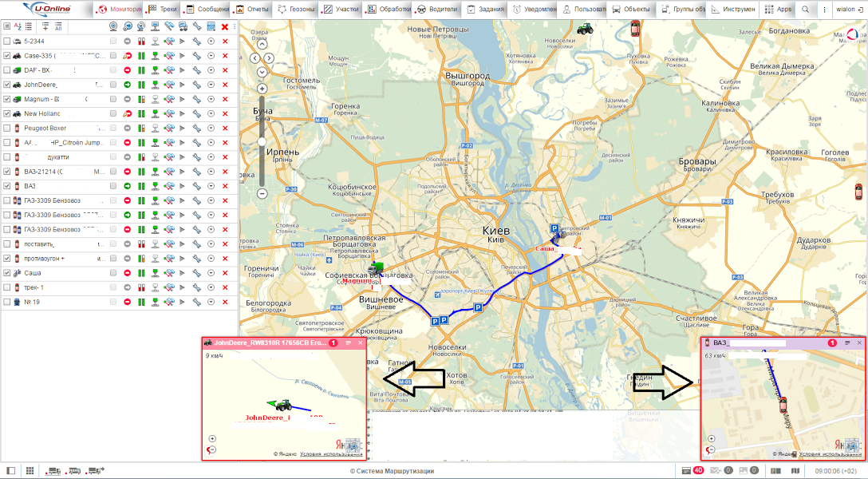Click the zoom slider handle on map
Screen dimensions: 868x479
[262, 141]
